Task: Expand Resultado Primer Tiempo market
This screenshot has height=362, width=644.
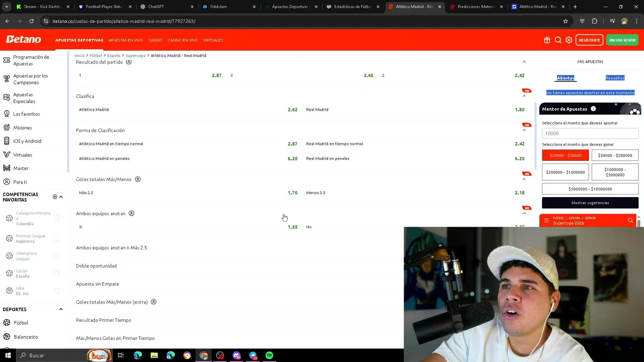Action: pos(104,320)
